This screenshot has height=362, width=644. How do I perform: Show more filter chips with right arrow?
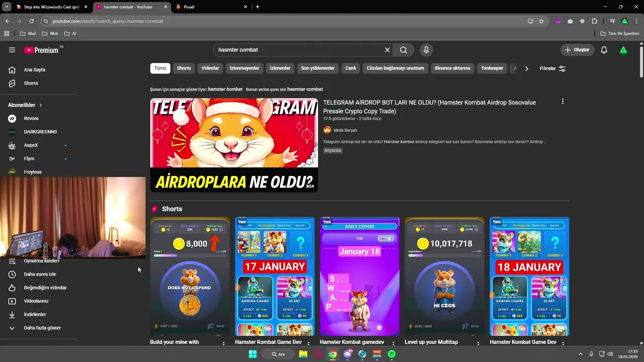coord(526,68)
